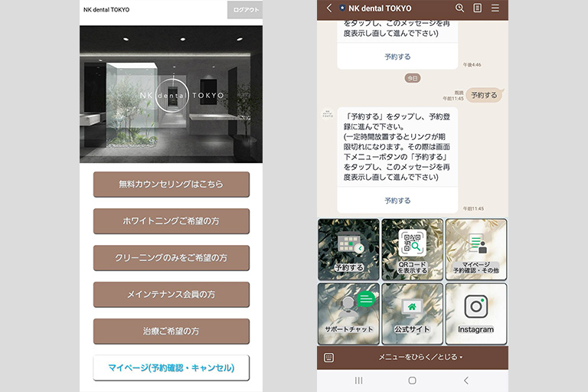Open the hamburger menu in chat header
This screenshot has height=392, width=588.
point(495,8)
